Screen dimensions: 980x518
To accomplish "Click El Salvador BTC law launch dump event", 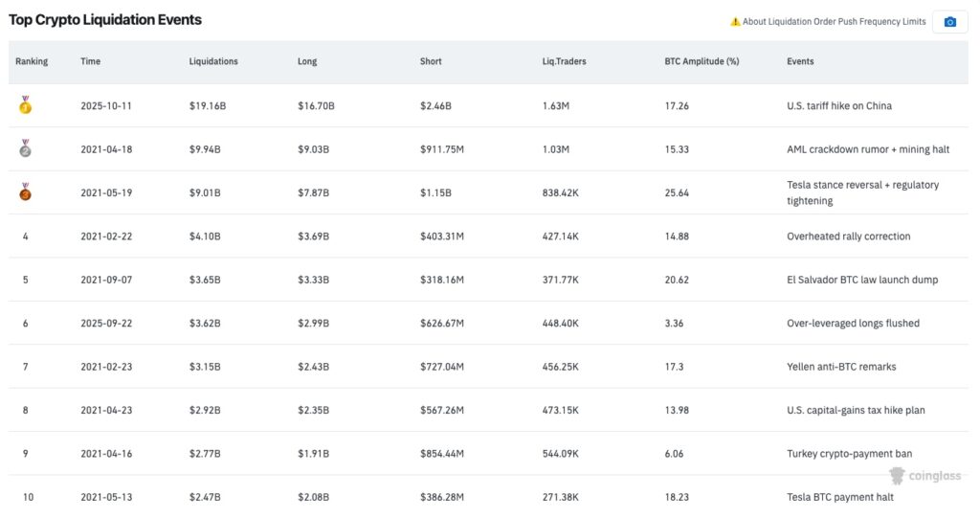I will (x=862, y=280).
